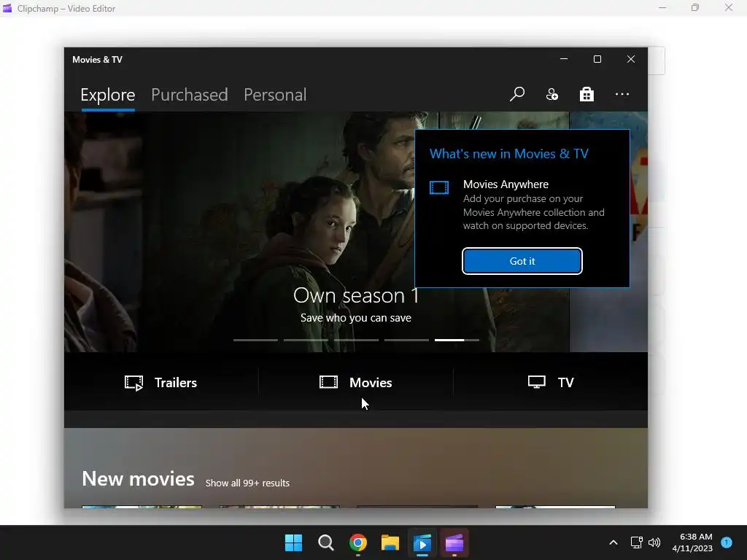747x560 pixels.
Task: Click the TV monitor icon
Action: (x=536, y=382)
